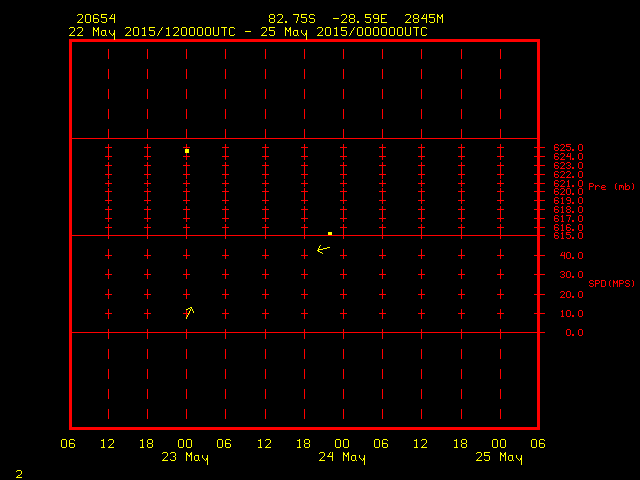Click the yellow wind arrow at 23 May 00
This screenshot has height=480, width=640.
pyautogui.click(x=190, y=313)
